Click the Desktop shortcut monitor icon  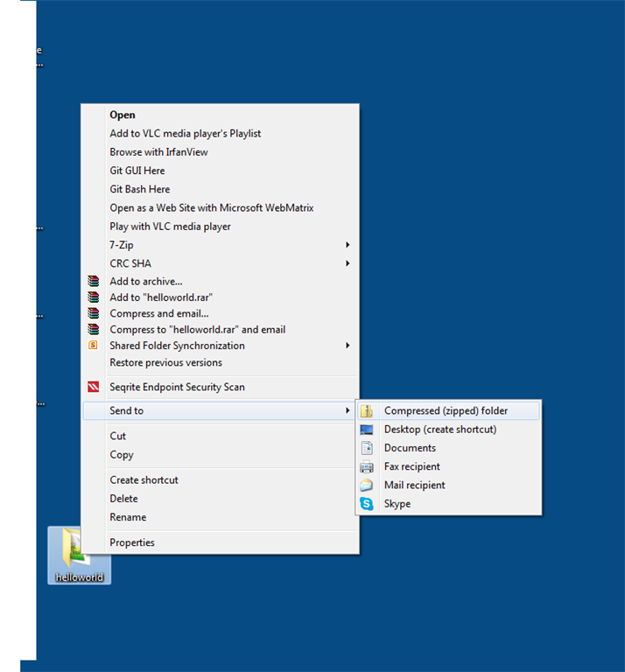pos(367,430)
